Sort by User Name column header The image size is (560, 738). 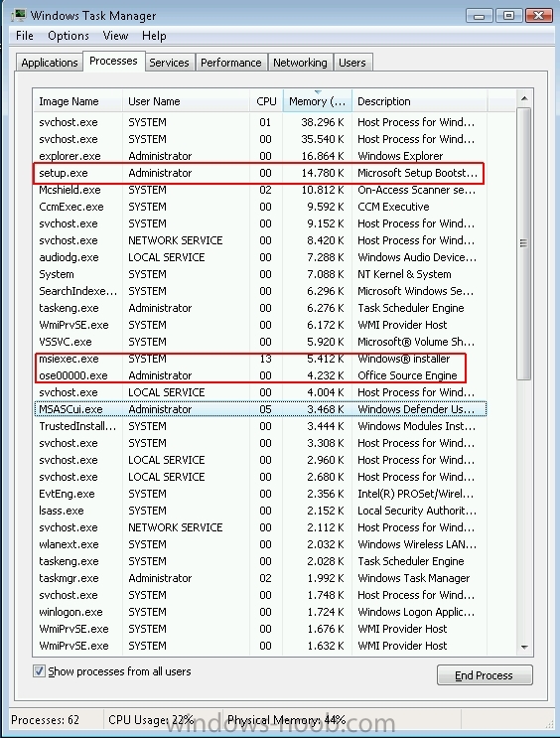click(x=186, y=101)
